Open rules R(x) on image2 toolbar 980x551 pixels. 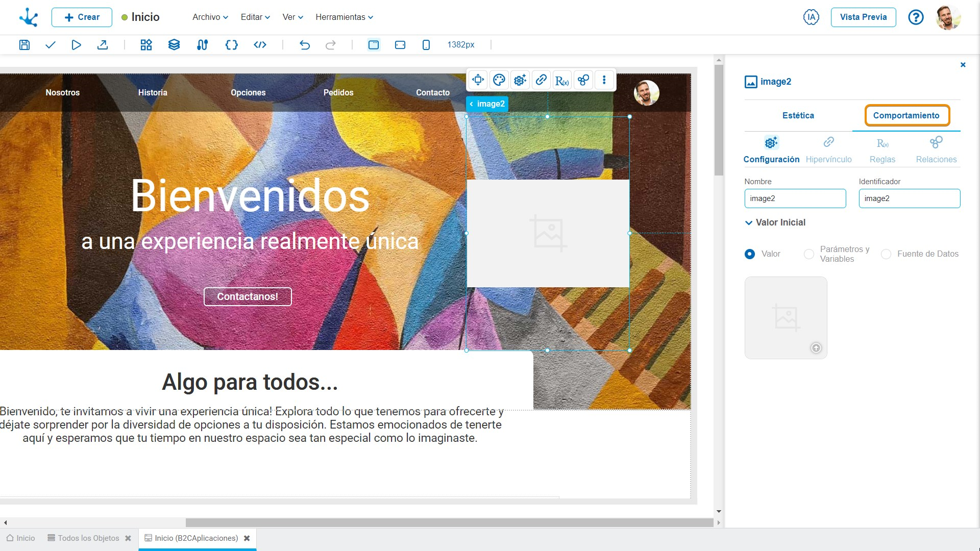tap(562, 80)
